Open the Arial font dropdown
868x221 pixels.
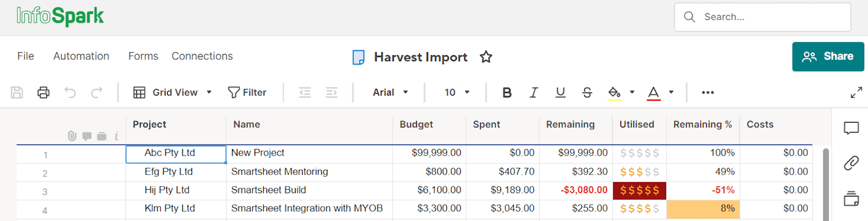[390, 92]
